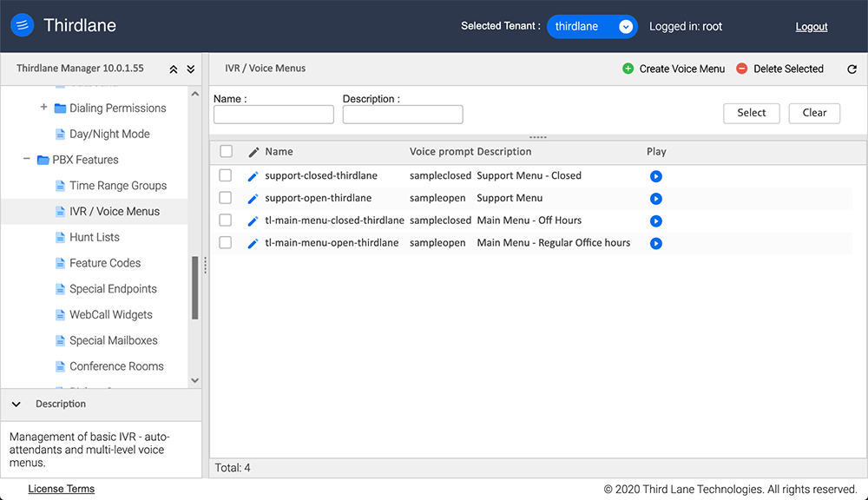Click the refresh icon in the toolbar
This screenshot has height=500, width=868.
[x=852, y=69]
